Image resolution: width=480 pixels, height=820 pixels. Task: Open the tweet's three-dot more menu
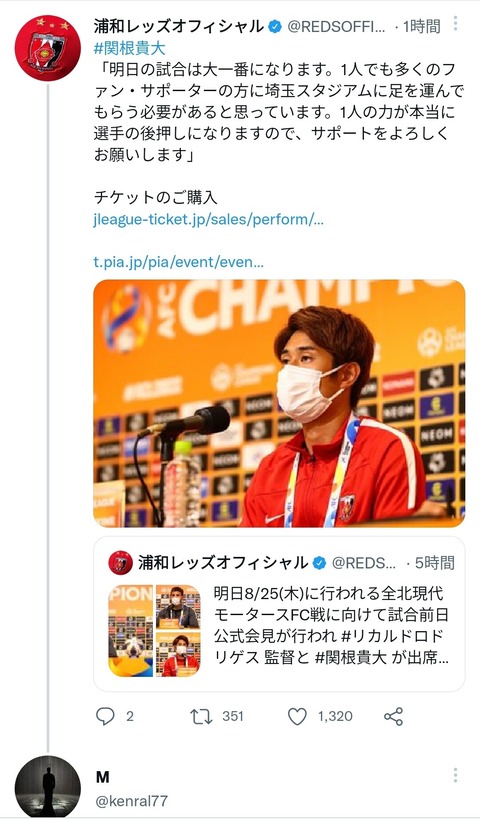pyautogui.click(x=455, y=24)
